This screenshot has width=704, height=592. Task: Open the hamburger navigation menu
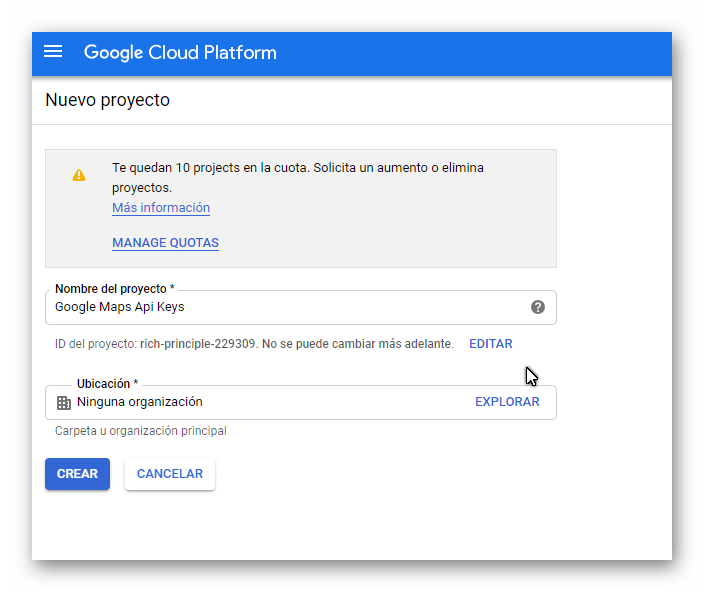click(x=53, y=52)
